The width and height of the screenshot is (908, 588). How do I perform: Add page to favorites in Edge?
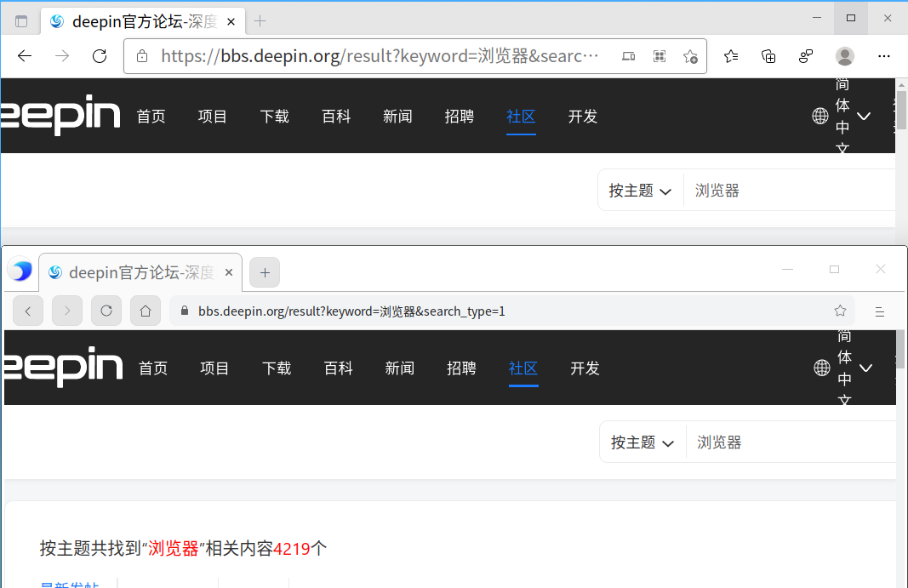point(690,56)
